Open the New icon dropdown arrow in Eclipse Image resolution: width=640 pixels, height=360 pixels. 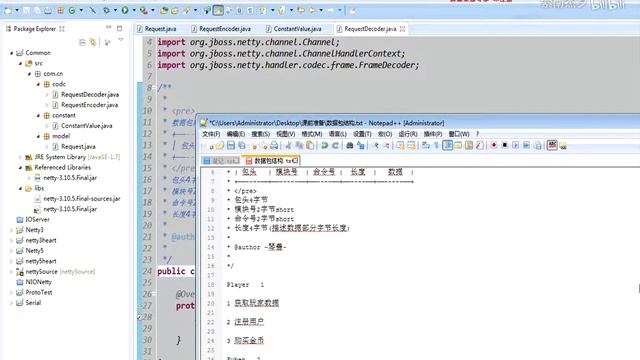pos(17,11)
